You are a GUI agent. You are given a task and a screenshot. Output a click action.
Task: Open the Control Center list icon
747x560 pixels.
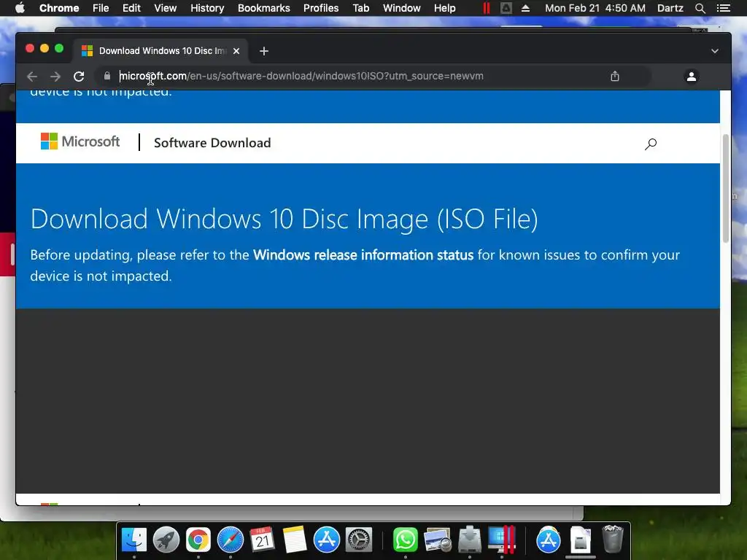tap(723, 8)
